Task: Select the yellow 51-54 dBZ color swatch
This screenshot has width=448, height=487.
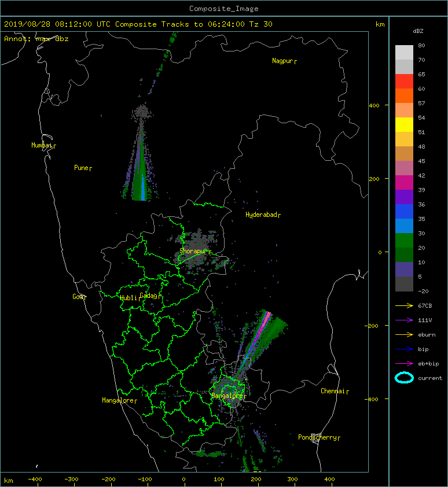Action: tap(404, 124)
